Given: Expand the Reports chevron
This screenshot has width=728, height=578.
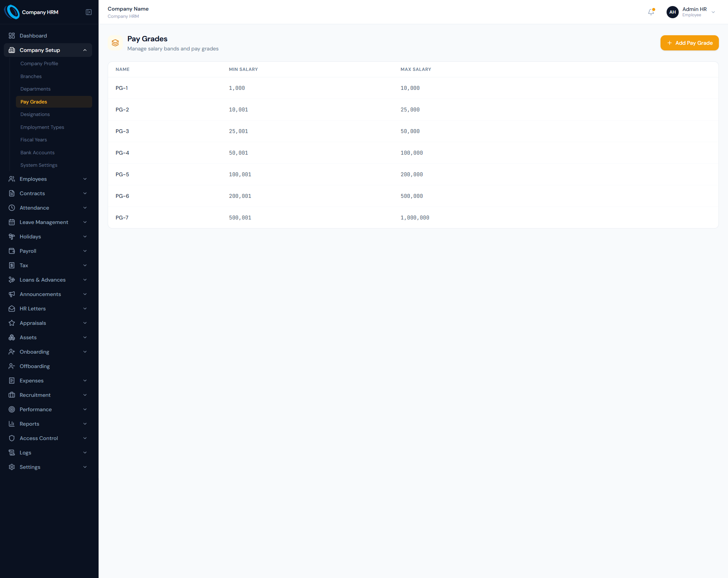Looking at the screenshot, I should tap(85, 424).
